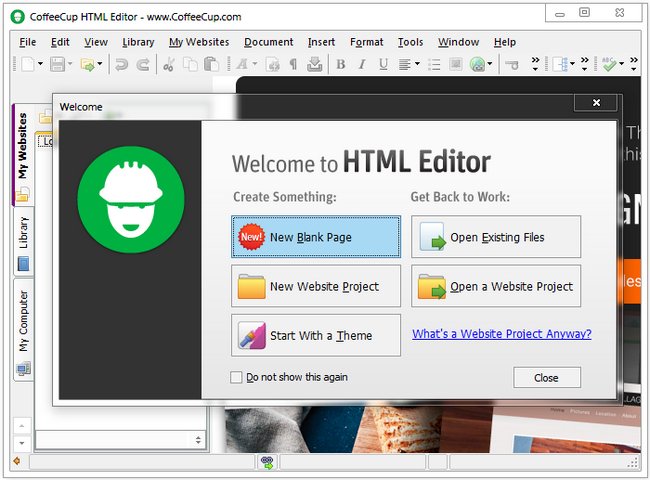The image size is (650, 480).
Task: Click the insert image toolbar icon
Action: pyautogui.click(x=456, y=64)
